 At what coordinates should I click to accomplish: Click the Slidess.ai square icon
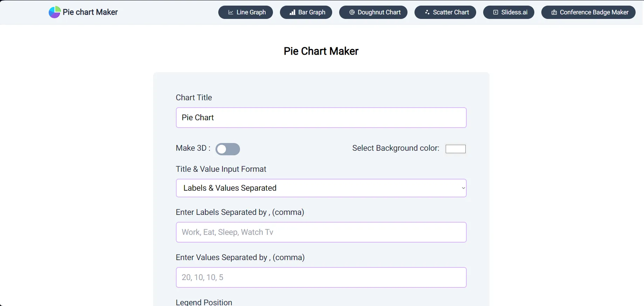click(495, 12)
